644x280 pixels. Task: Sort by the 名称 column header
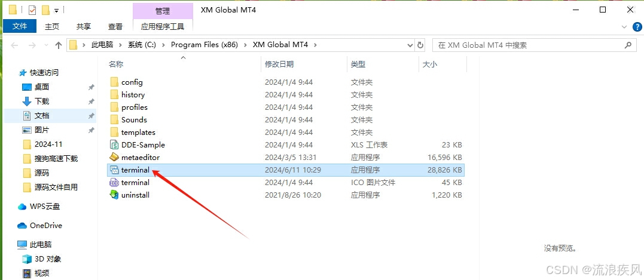tap(116, 64)
